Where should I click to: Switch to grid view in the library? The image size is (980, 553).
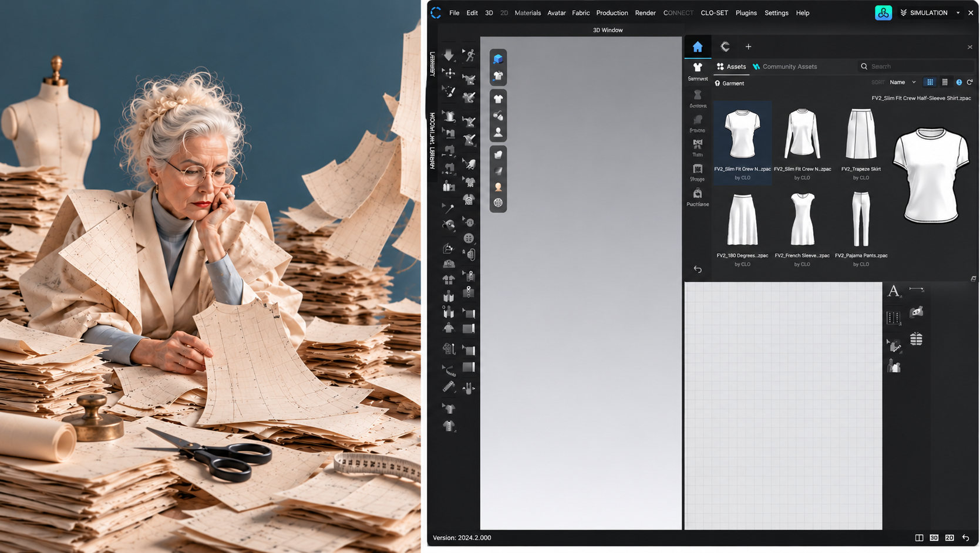click(x=930, y=82)
